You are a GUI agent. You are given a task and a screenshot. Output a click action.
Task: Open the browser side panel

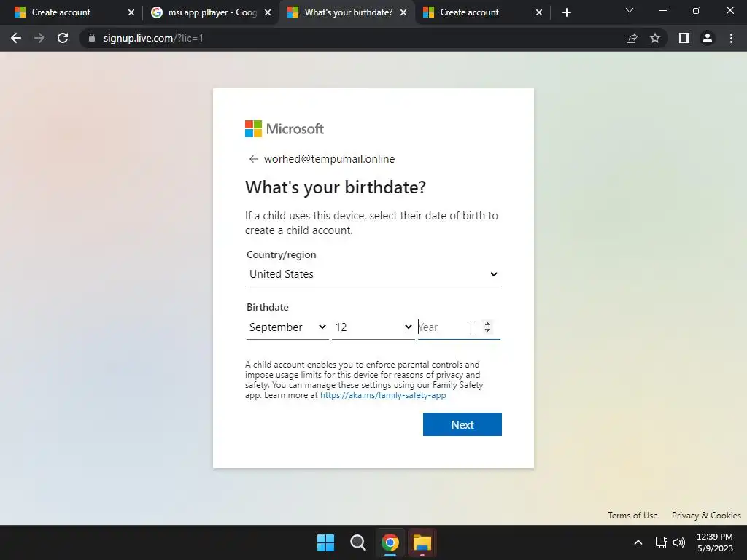pos(684,38)
